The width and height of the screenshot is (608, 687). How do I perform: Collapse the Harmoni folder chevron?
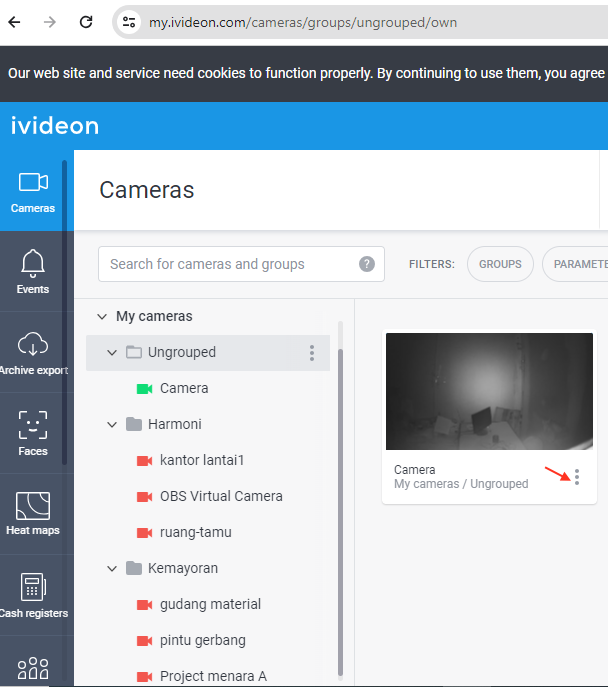pos(112,424)
